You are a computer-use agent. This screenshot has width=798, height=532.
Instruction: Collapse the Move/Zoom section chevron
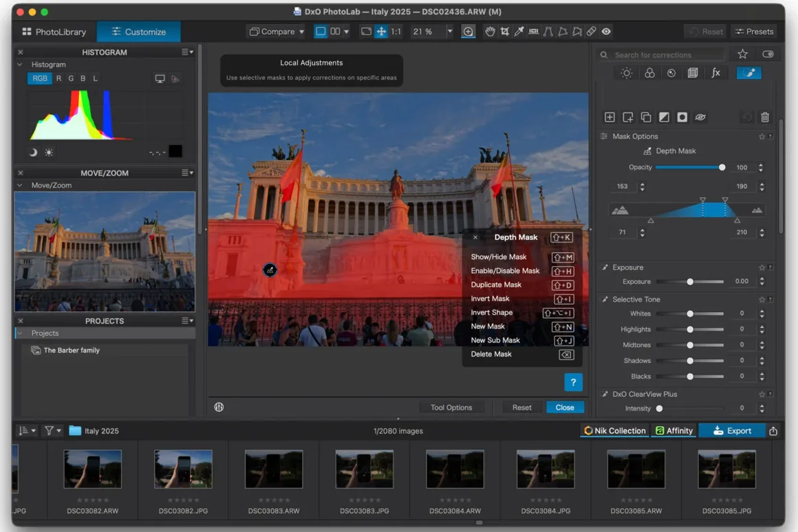point(20,186)
